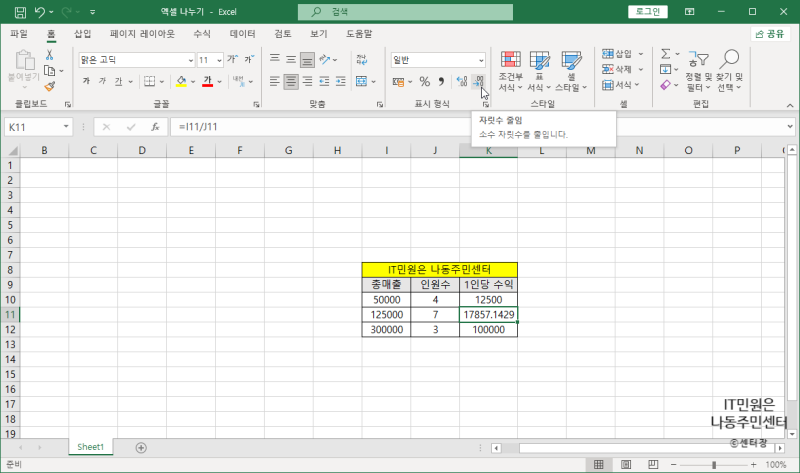Open the File (파일) tab
This screenshot has height=473, width=800.
(19, 34)
